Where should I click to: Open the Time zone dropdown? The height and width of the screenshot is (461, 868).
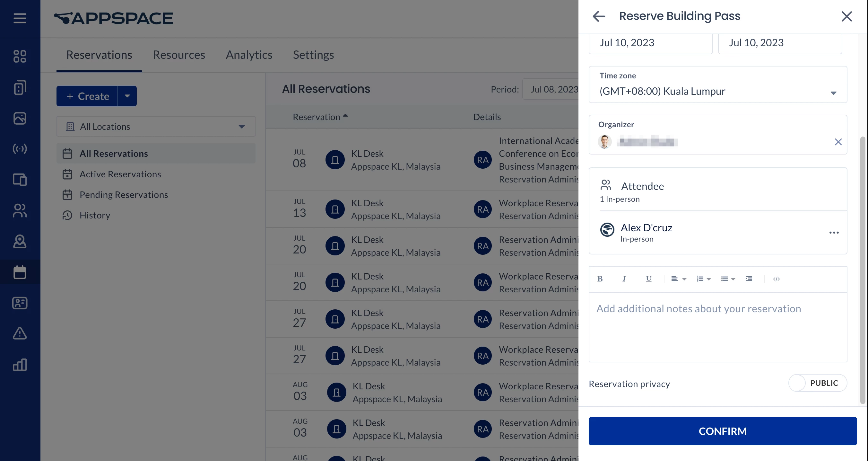pos(718,91)
